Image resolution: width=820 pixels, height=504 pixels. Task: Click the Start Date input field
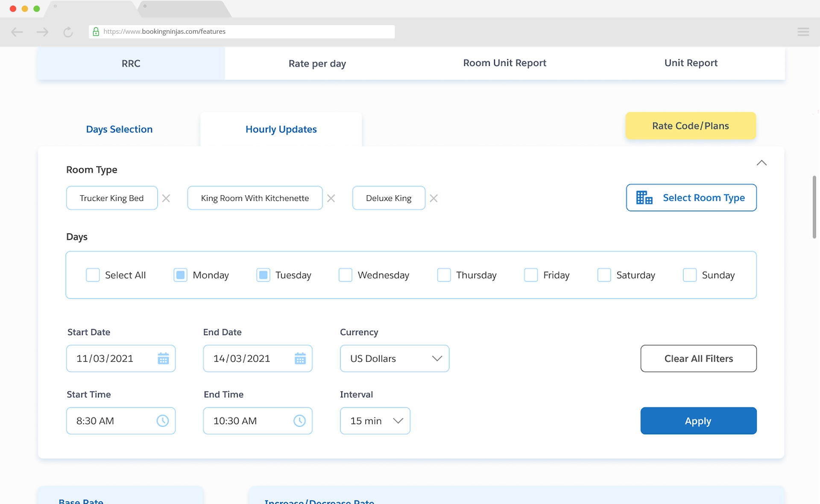point(121,359)
